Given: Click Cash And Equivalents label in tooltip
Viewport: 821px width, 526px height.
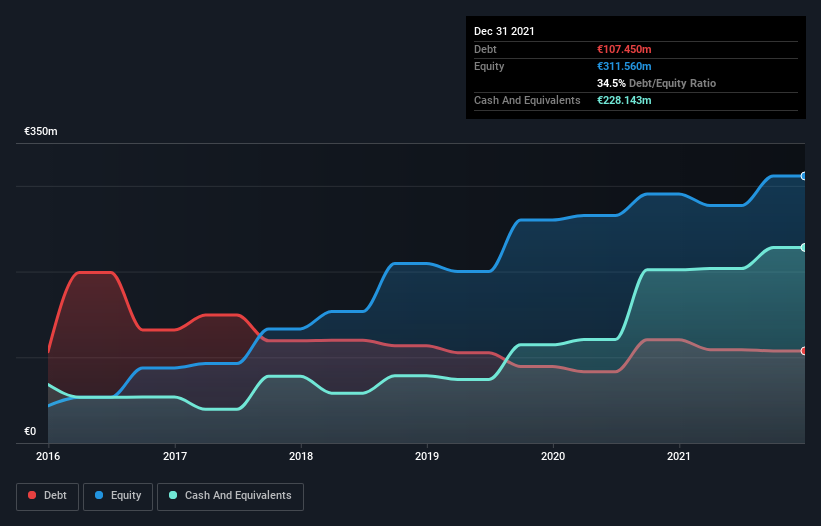Looking at the screenshot, I should (527, 100).
